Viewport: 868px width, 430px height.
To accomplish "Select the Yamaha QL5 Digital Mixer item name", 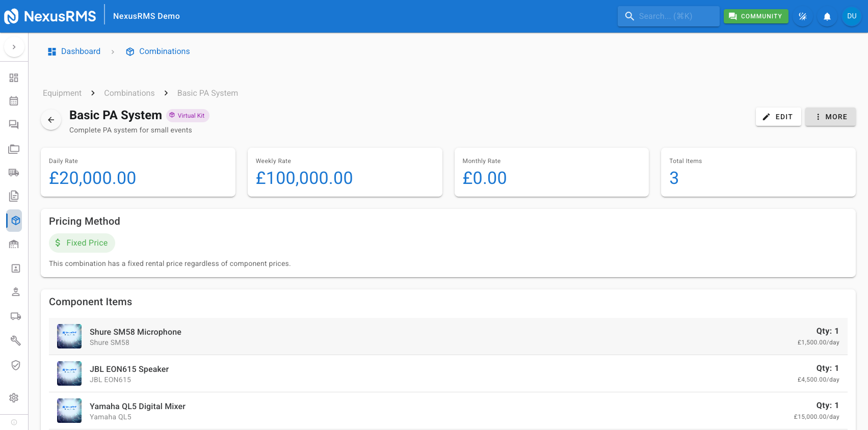I will click(138, 406).
